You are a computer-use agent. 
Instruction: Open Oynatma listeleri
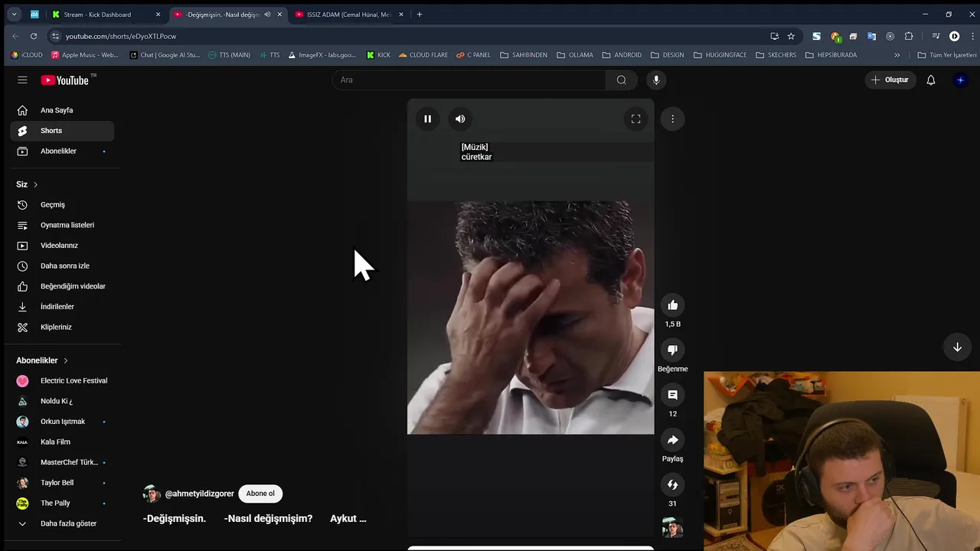[62, 225]
